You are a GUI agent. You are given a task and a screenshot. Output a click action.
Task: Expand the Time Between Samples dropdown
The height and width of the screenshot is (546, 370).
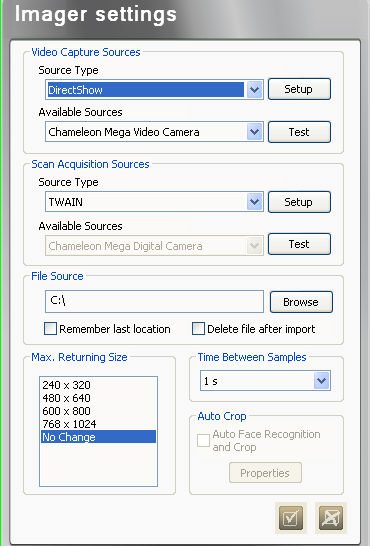point(321,381)
